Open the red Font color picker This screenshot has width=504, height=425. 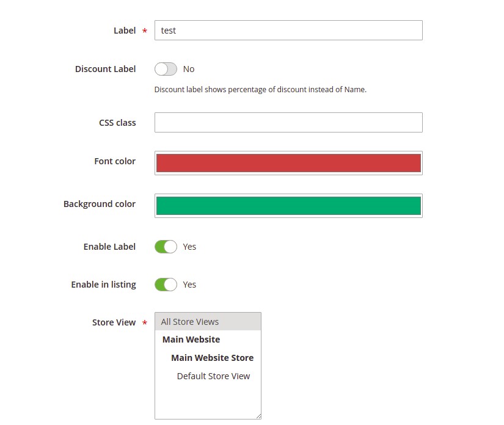tap(288, 163)
